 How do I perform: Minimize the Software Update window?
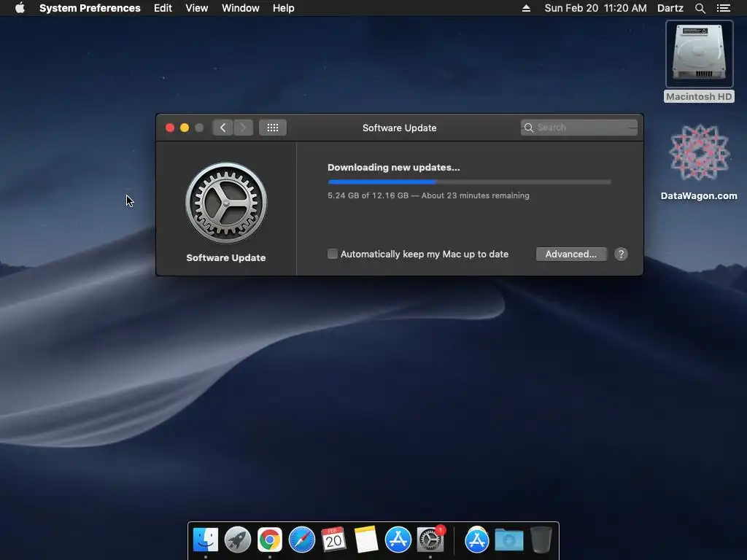tap(185, 128)
